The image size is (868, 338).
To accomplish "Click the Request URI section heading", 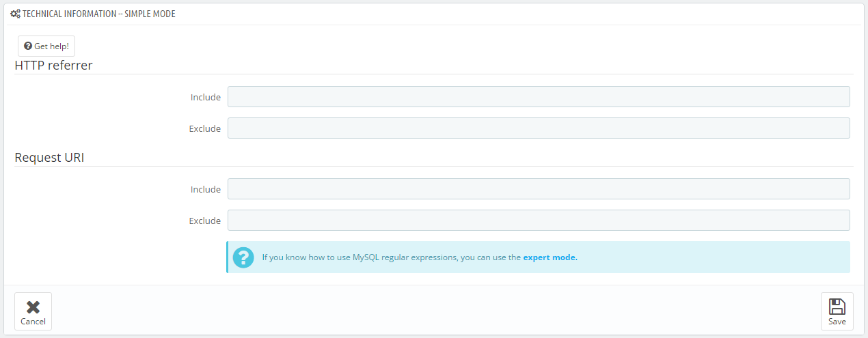I will [49, 158].
